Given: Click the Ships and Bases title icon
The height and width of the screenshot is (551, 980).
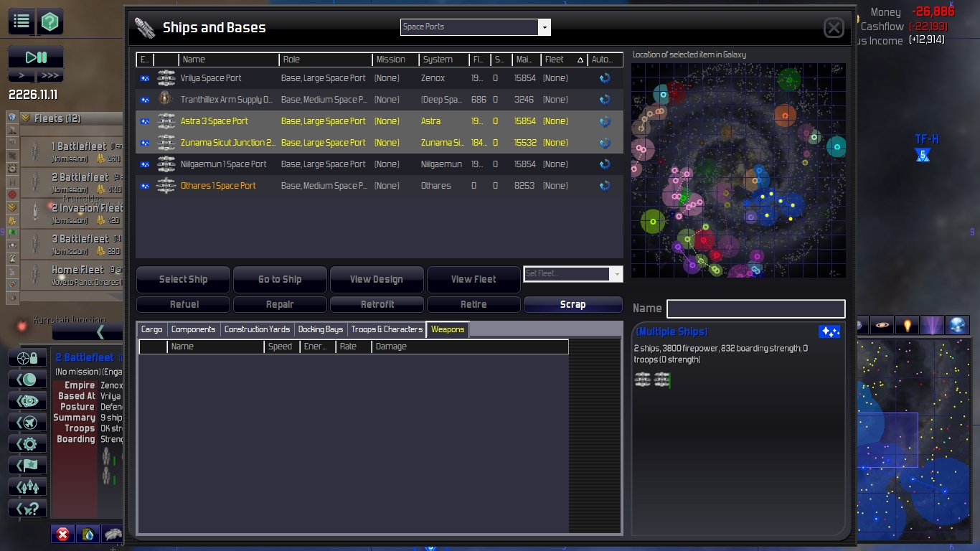Looking at the screenshot, I should coord(145,28).
